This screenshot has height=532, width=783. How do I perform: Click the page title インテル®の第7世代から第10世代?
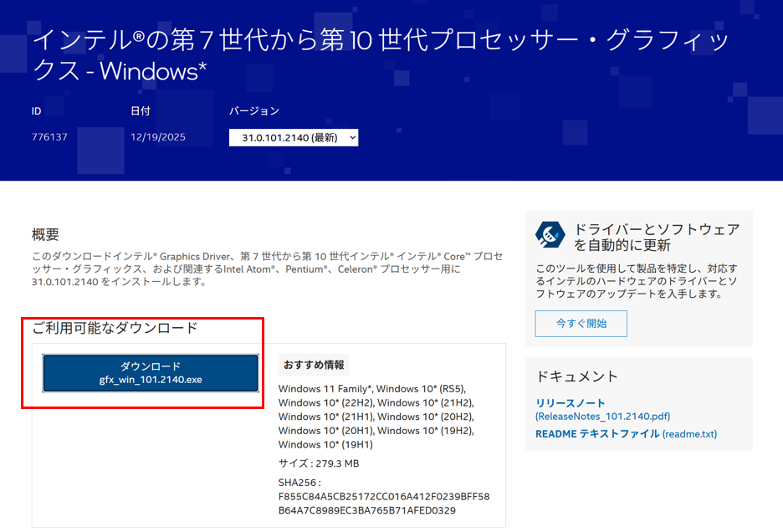pyautogui.click(x=380, y=55)
